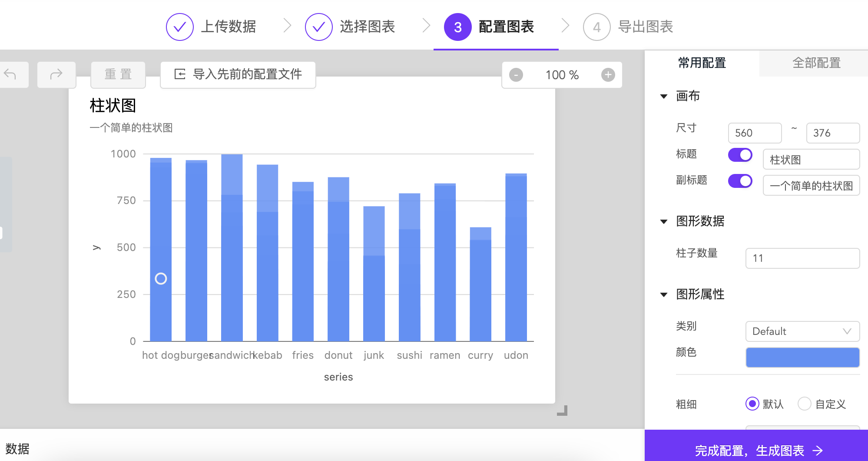Click the zoom in plus icon
This screenshot has width=868, height=461.
click(608, 75)
